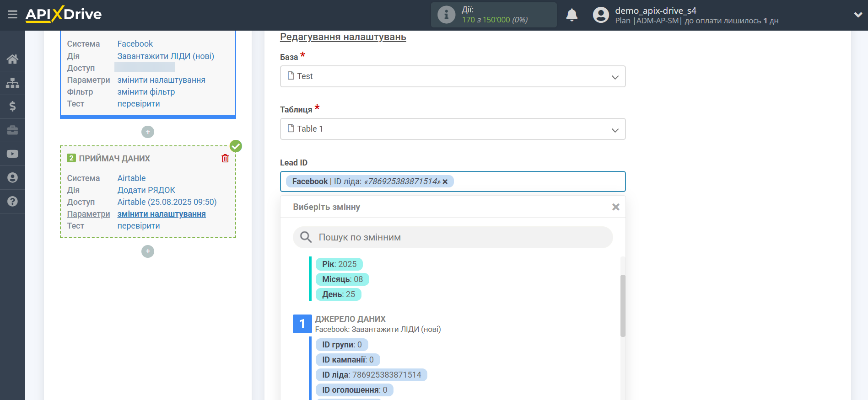Go to the home dashboard icon
The width and height of the screenshot is (868, 400).
[12, 59]
